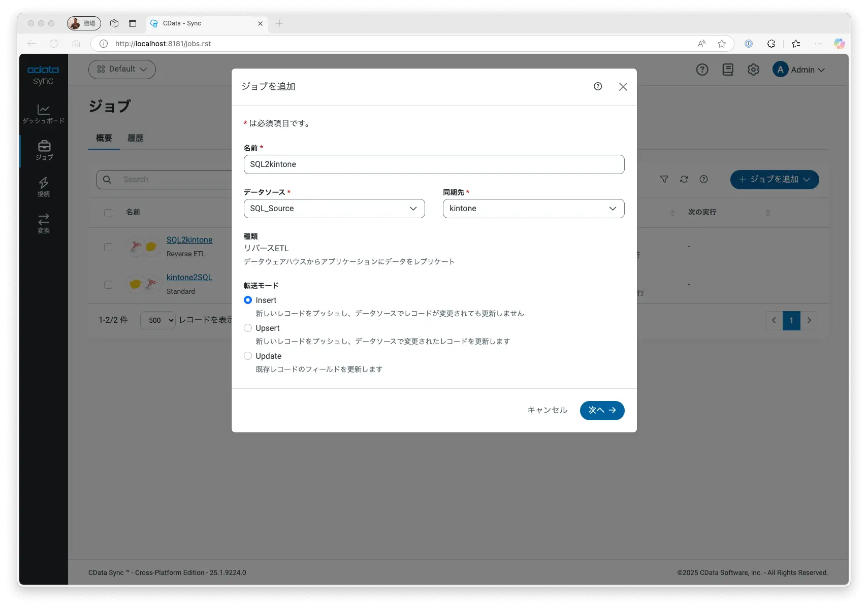This screenshot has width=868, height=608.
Task: Close the CData - Sync browser tab
Action: click(x=260, y=23)
